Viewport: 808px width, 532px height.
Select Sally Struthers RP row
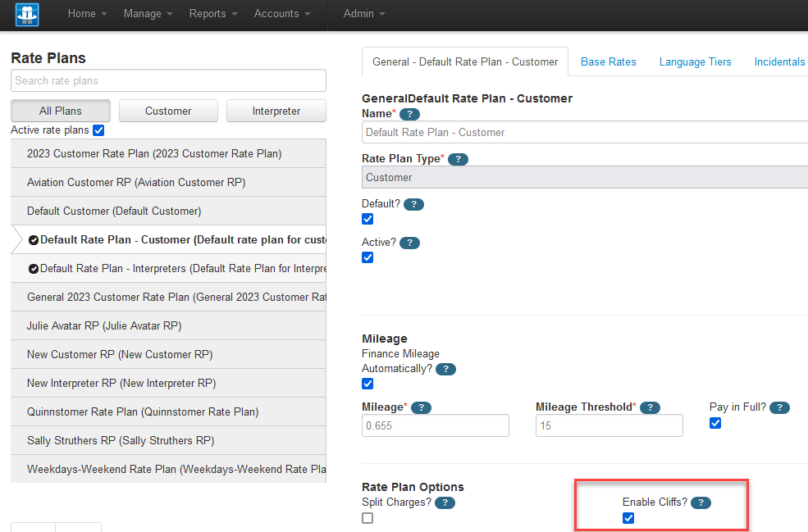pyautogui.click(x=168, y=440)
